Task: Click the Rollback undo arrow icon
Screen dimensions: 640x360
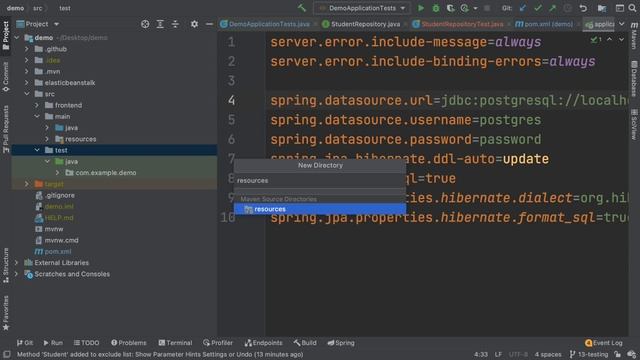Action: tap(583, 8)
